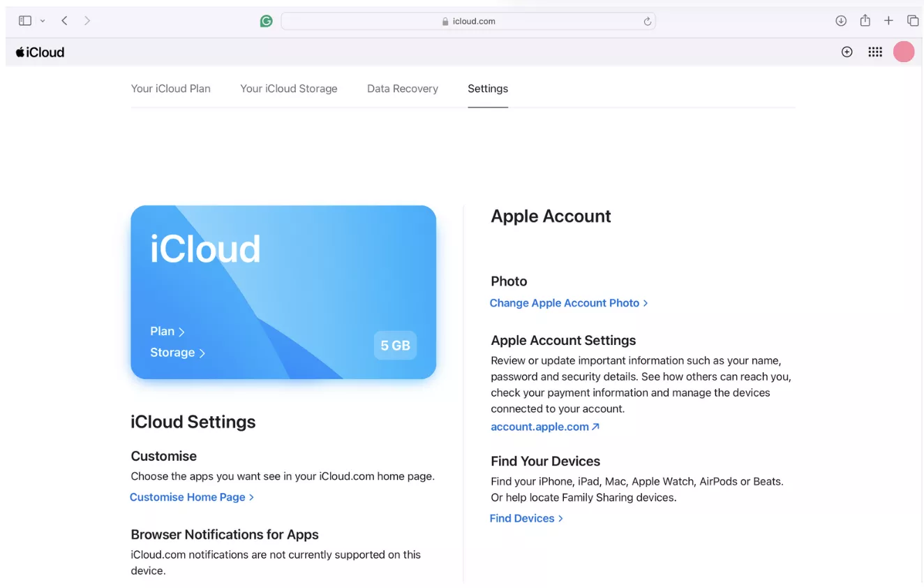Expand Storage on the iCloud card
Image resolution: width=924 pixels, height=588 pixels.
(x=177, y=353)
